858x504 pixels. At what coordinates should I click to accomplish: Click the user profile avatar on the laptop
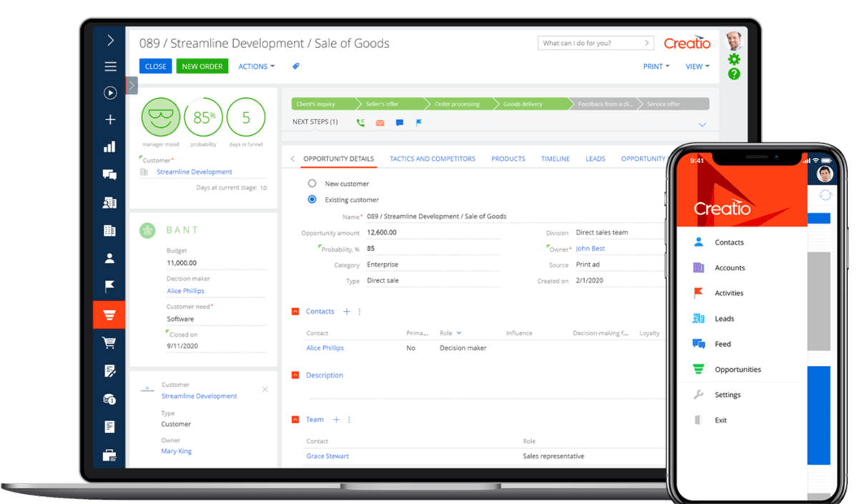734,41
